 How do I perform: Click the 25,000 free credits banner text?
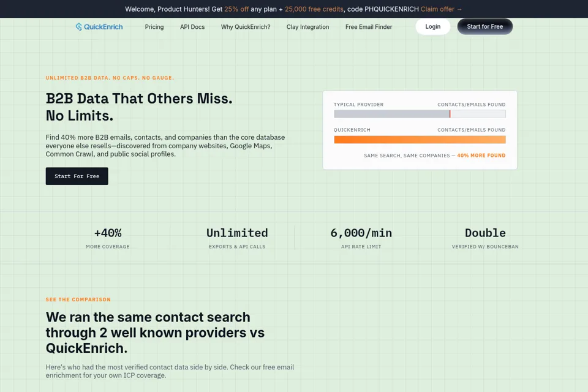[x=314, y=9]
